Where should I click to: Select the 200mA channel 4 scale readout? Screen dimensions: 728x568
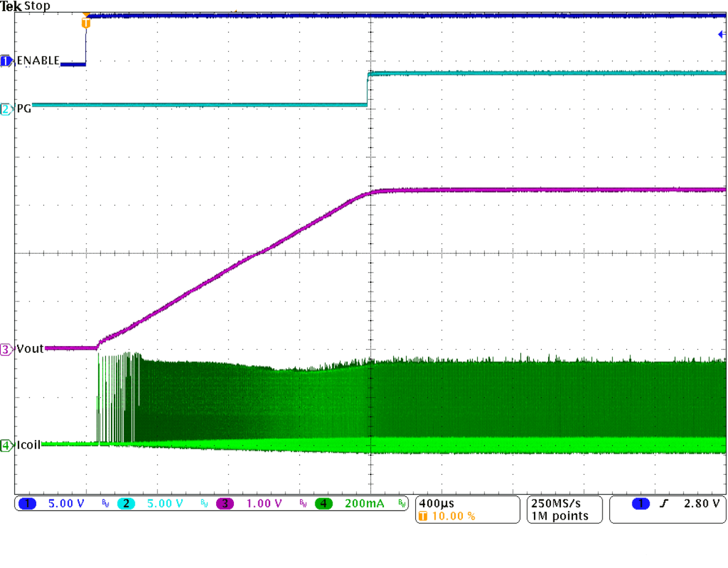tap(364, 504)
